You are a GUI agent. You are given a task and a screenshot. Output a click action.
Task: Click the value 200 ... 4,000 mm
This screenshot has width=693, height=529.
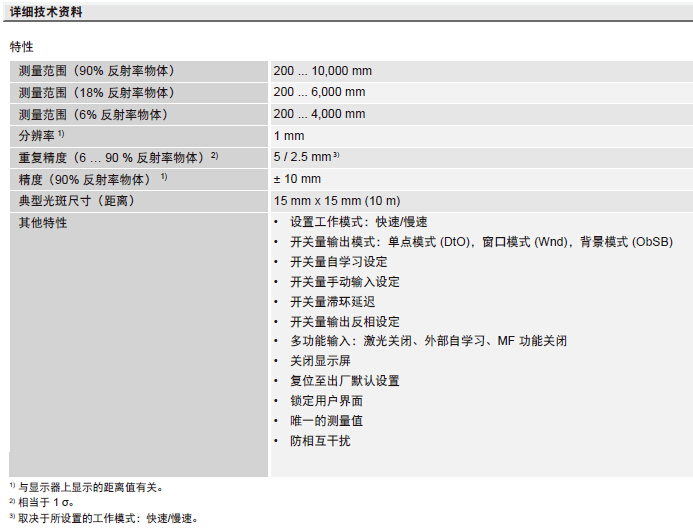point(319,114)
